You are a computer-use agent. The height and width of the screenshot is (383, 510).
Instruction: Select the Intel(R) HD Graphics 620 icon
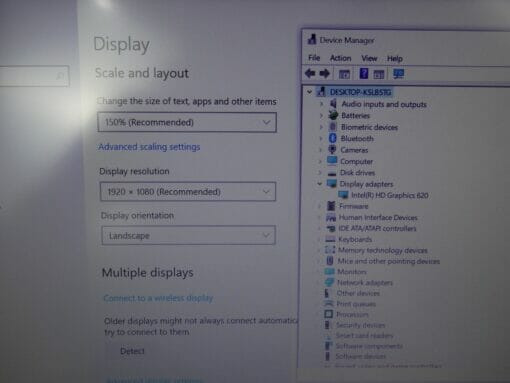coord(343,195)
